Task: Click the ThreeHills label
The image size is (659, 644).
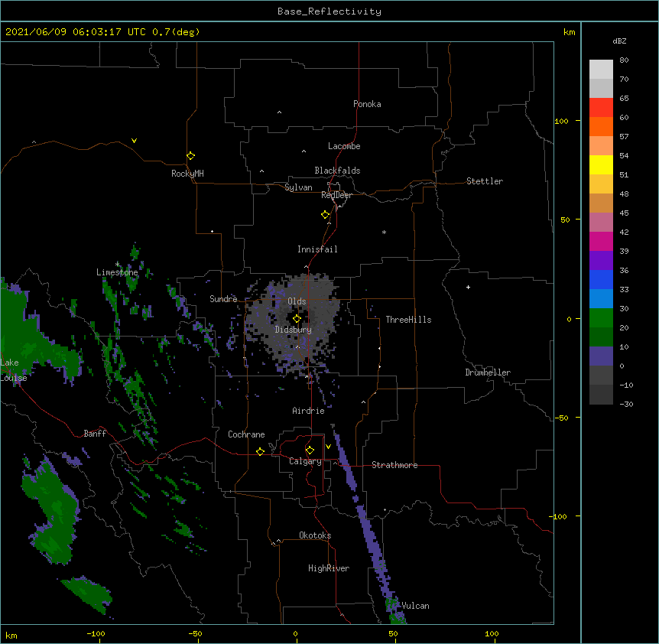Action: pos(408,320)
